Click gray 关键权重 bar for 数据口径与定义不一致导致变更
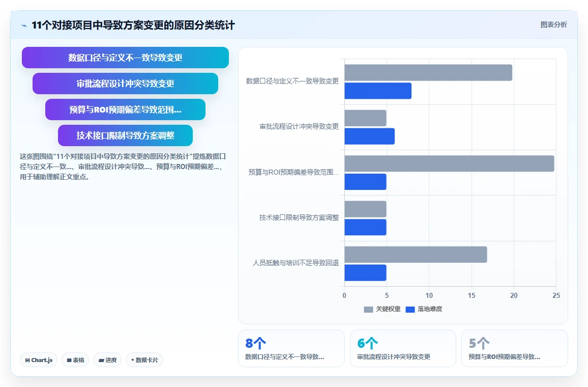 coord(428,72)
